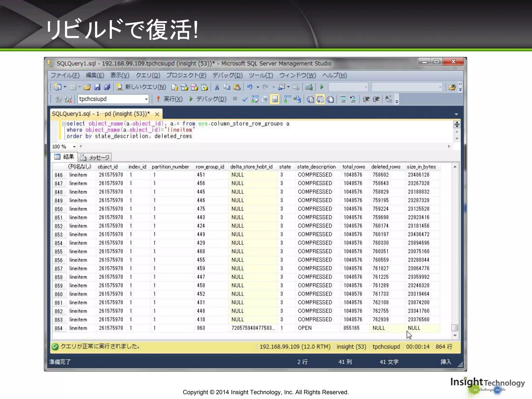This screenshot has width=532, height=399.
Task: Click the Find in Files folder icon
Action: click(452, 87)
